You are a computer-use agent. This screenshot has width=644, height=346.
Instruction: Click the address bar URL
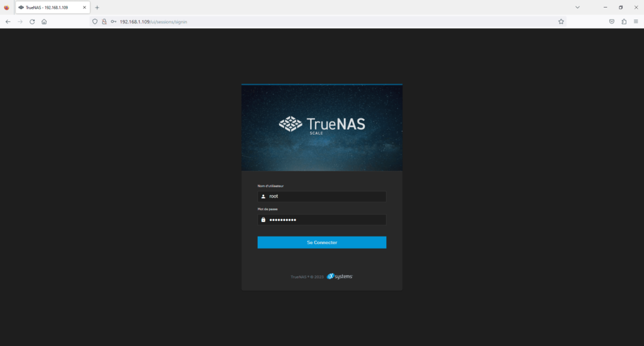pos(153,22)
